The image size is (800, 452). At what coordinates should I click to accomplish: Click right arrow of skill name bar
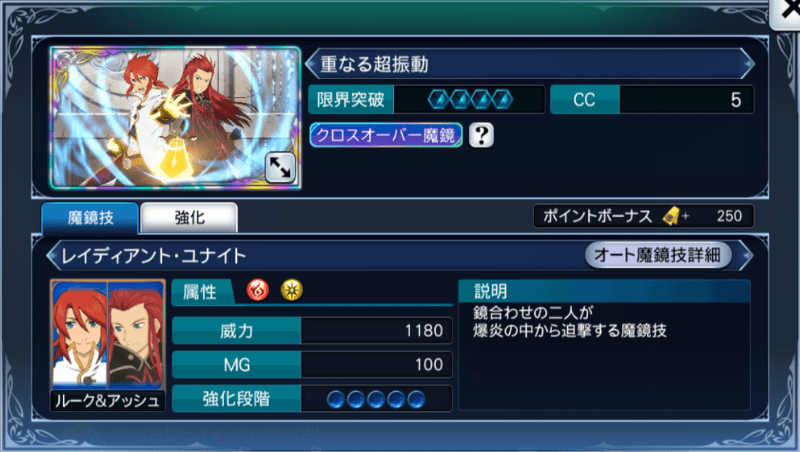(745, 255)
